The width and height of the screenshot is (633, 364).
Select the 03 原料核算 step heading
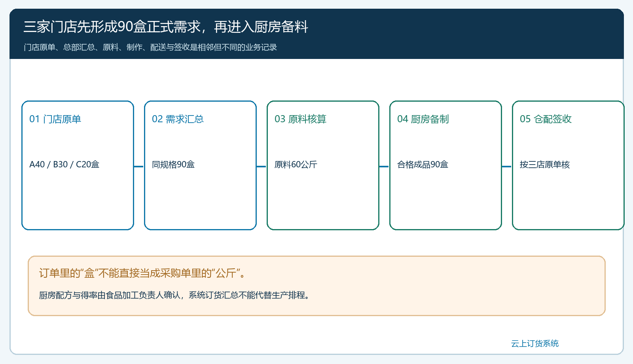pos(300,119)
